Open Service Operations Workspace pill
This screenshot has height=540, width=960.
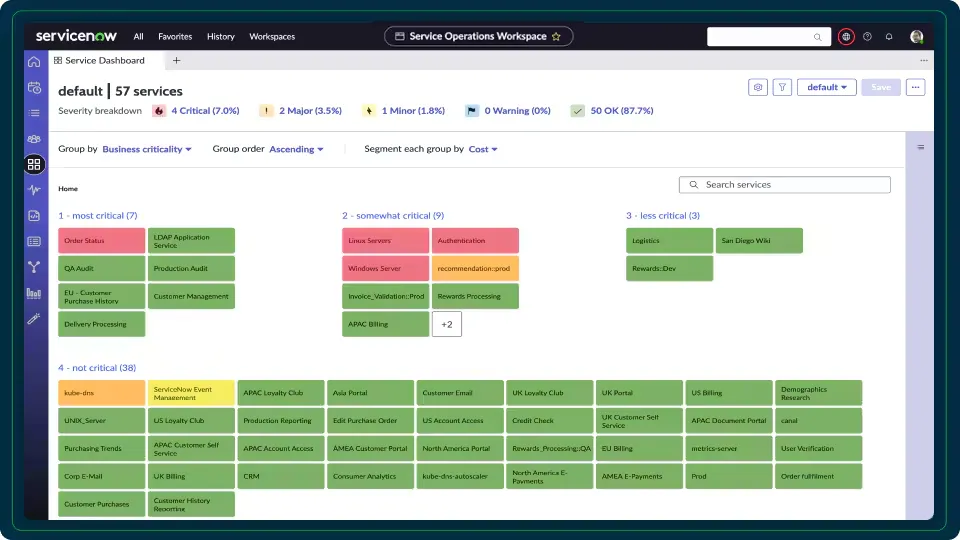tap(478, 36)
